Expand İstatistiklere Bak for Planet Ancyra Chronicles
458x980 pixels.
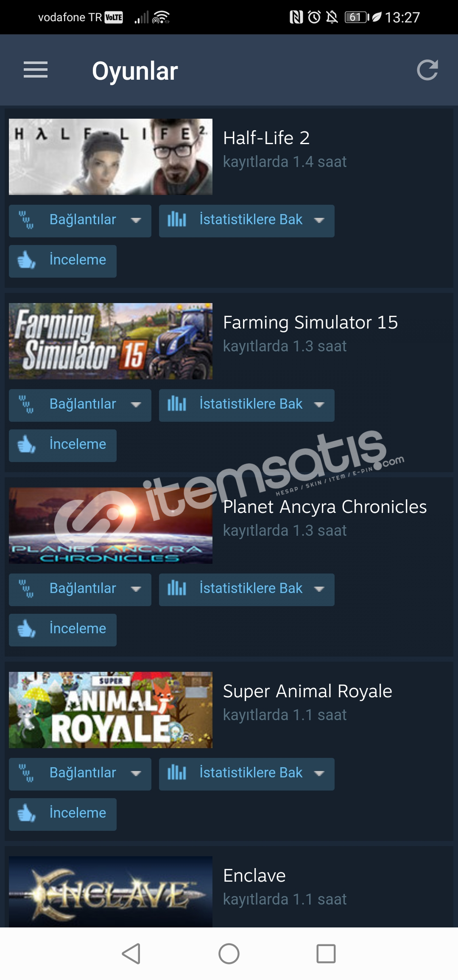247,590
